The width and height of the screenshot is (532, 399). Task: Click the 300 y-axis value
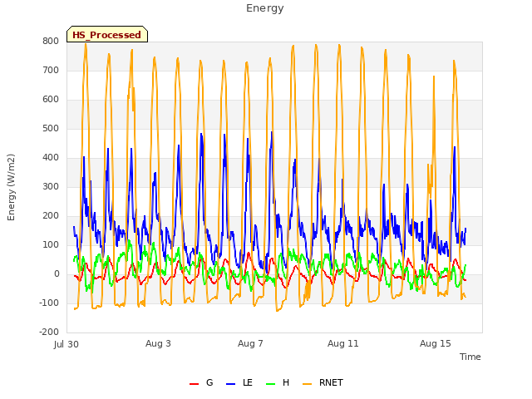pos(51,186)
